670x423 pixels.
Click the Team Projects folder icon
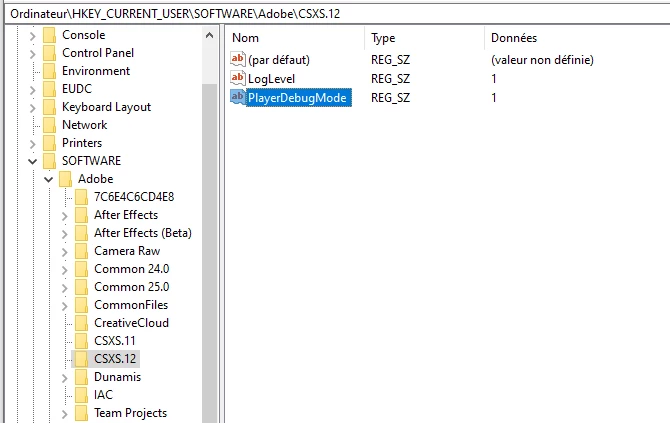81,413
